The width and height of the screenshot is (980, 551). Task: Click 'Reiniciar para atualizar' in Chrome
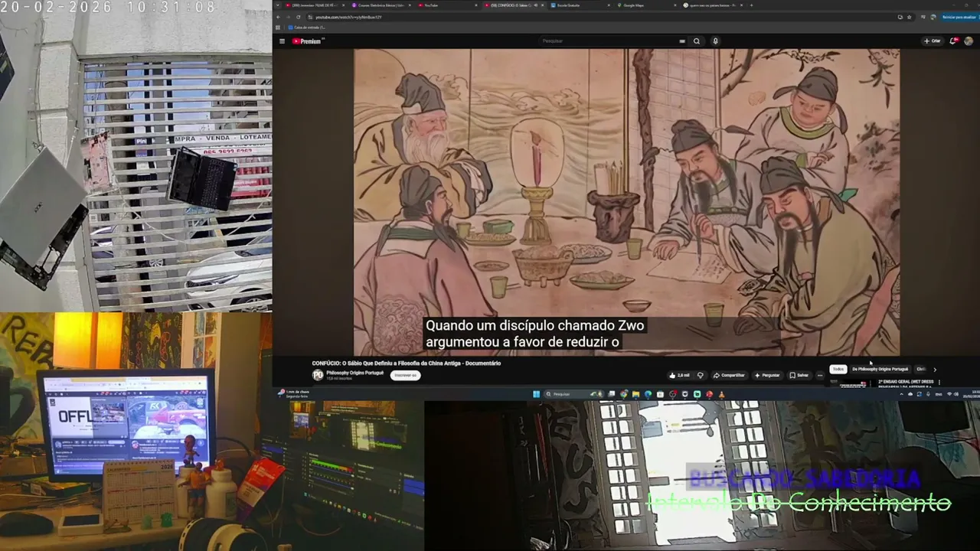coord(959,17)
